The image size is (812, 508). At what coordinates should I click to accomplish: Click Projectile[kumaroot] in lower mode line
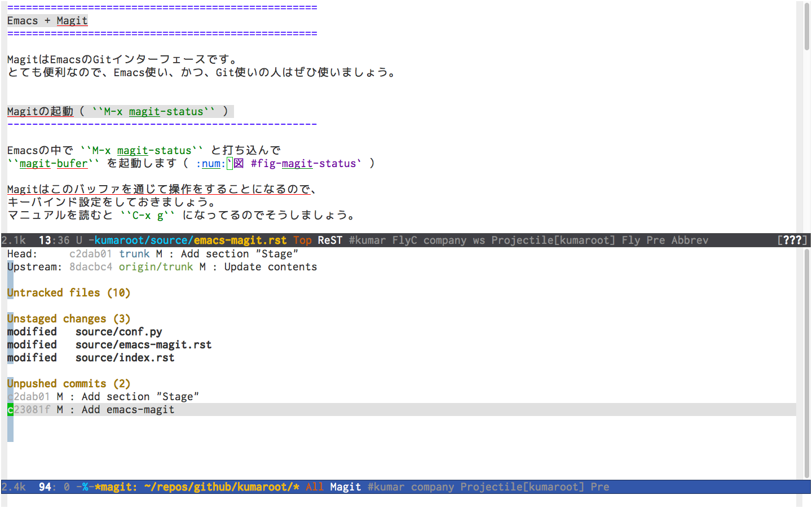(x=522, y=487)
